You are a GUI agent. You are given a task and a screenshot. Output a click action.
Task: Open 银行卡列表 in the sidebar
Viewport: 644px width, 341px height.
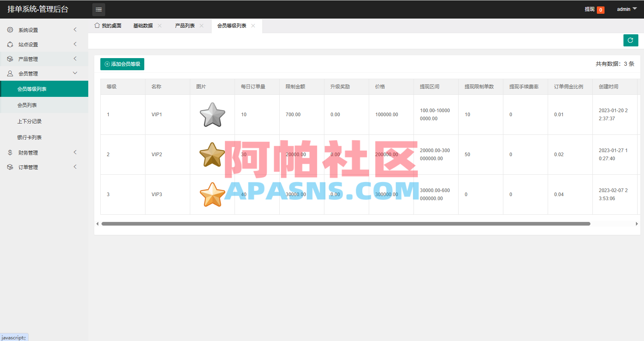tap(44, 137)
